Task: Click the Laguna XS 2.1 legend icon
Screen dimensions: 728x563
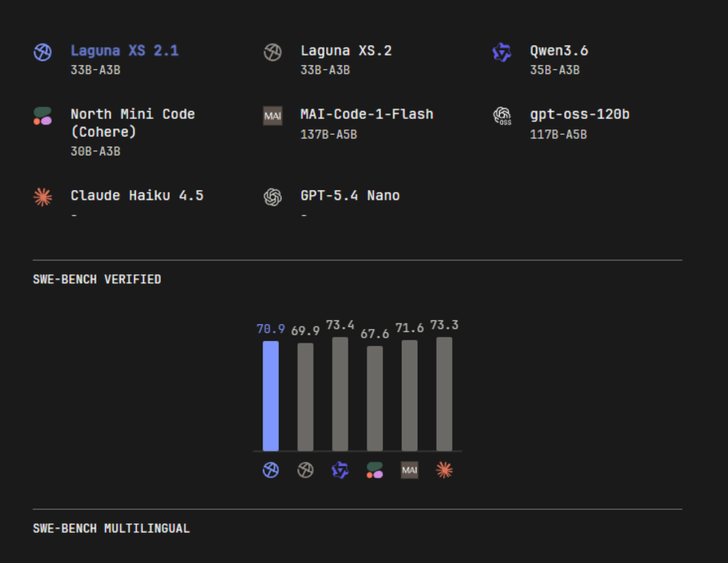Action: (x=43, y=52)
